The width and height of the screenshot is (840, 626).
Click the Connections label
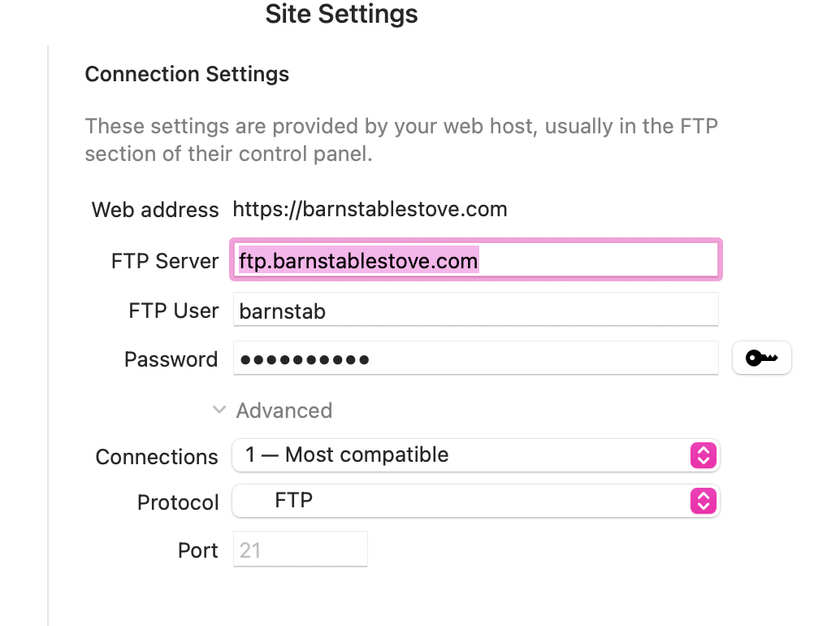click(x=157, y=457)
